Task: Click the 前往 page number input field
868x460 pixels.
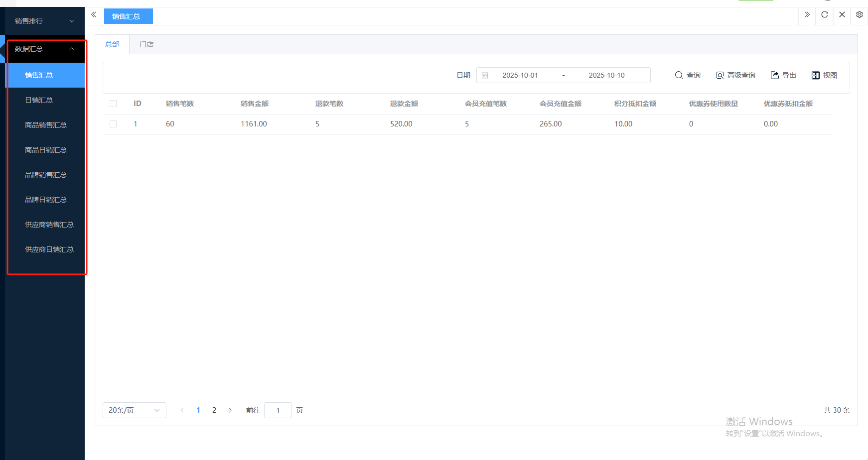Action: tap(278, 410)
